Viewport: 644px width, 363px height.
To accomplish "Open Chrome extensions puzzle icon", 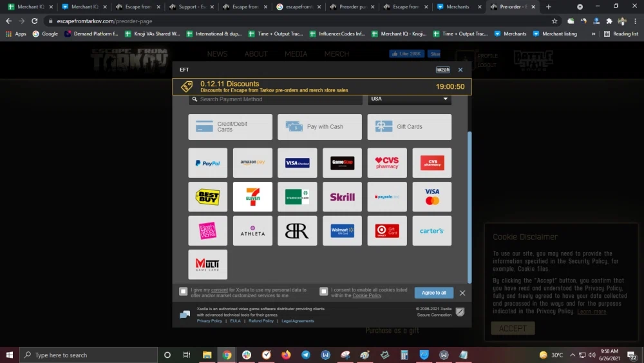I will (609, 21).
